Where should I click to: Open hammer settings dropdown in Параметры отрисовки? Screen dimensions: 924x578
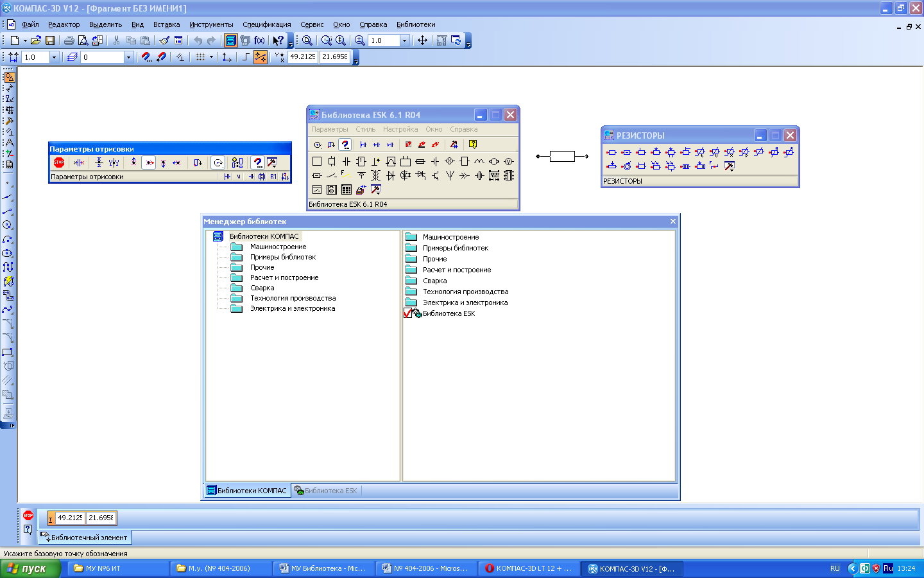[273, 162]
